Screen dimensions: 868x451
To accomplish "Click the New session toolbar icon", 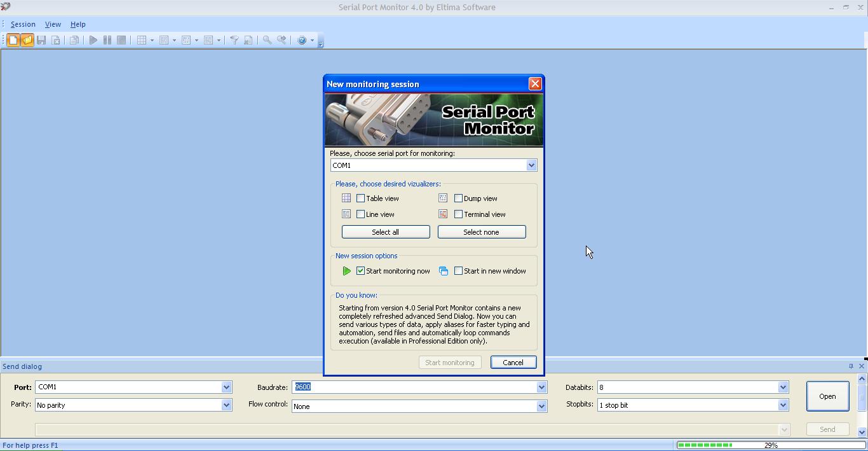I will (x=13, y=40).
